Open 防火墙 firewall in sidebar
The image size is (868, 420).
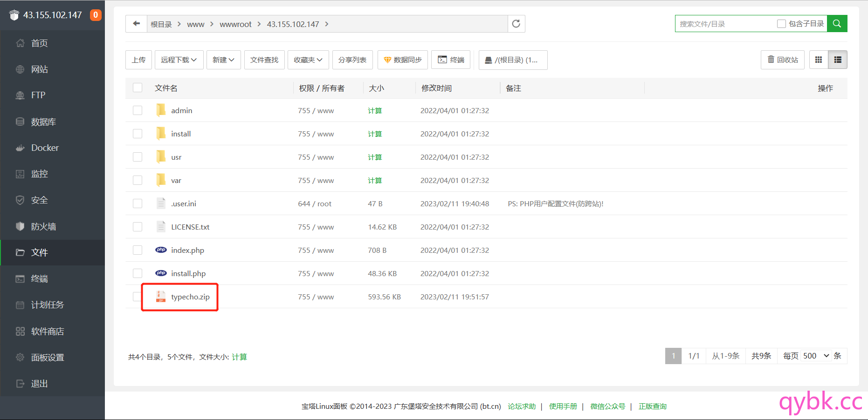click(53, 226)
